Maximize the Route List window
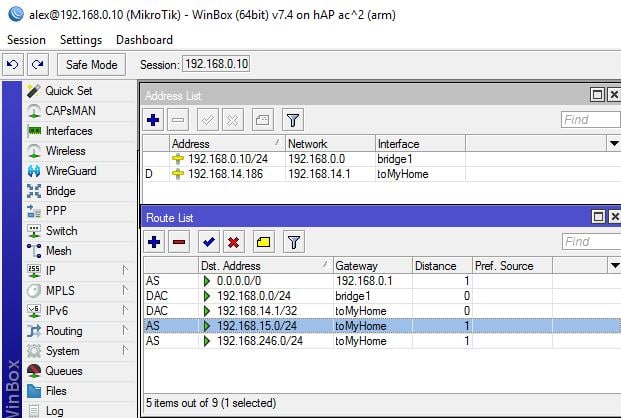 pos(598,217)
